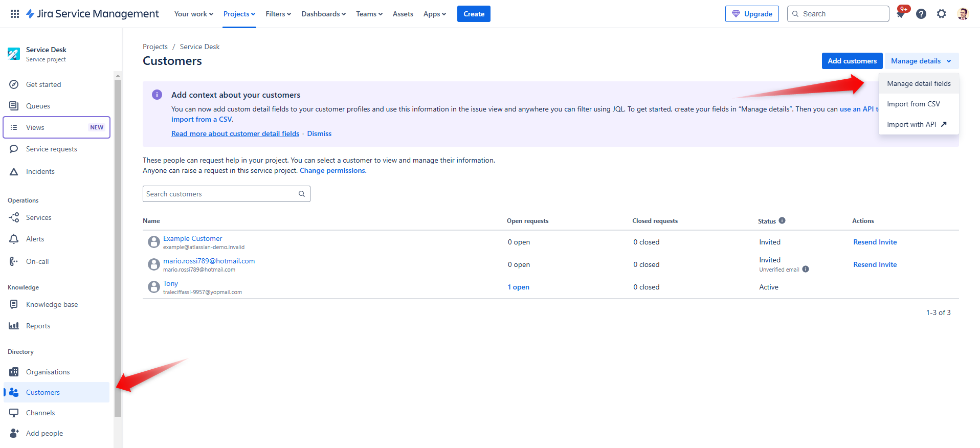This screenshot has width=980, height=448.
Task: Open the Tony customer profile link
Action: click(x=171, y=283)
